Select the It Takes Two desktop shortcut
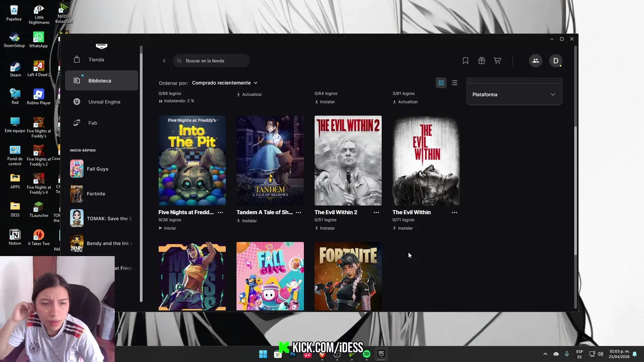The width and height of the screenshot is (644, 362). [39, 238]
